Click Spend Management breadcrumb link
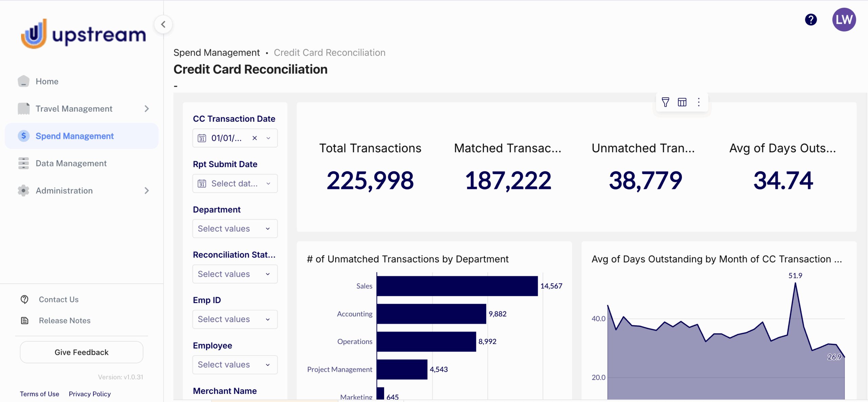The image size is (868, 402). [216, 53]
